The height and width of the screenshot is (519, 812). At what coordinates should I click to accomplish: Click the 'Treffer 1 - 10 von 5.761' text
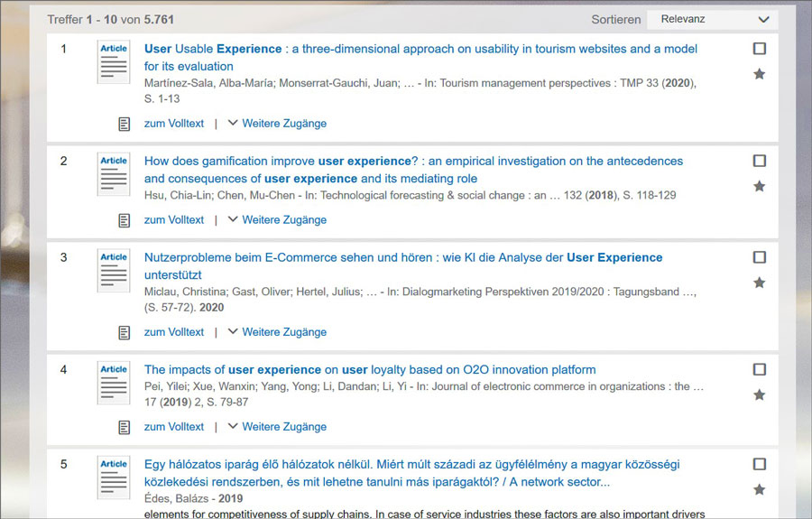tap(111, 20)
